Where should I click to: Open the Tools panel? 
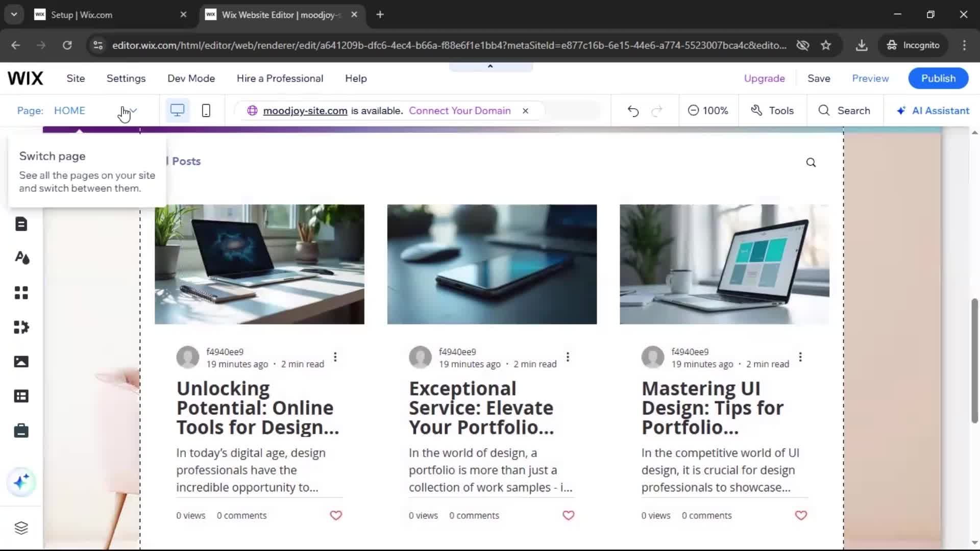pos(772,111)
